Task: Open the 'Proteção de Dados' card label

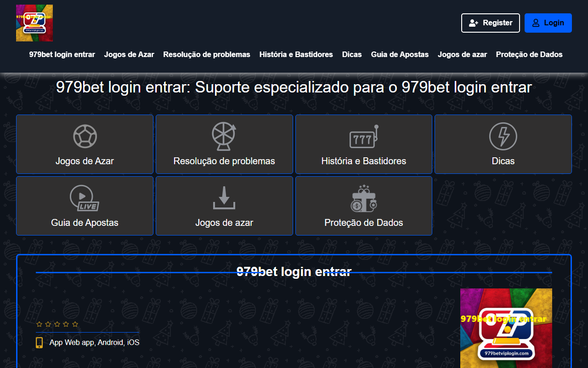Action: click(x=364, y=223)
